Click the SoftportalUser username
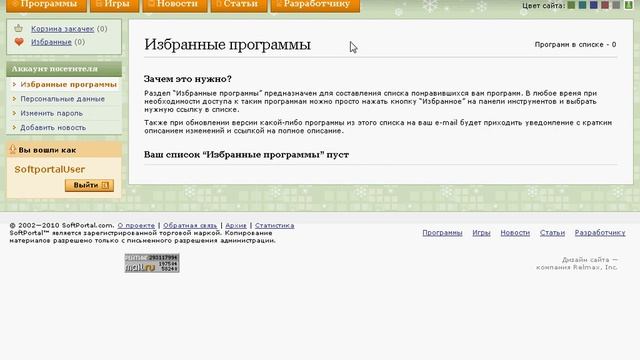This screenshot has width=640, height=360. [49, 169]
